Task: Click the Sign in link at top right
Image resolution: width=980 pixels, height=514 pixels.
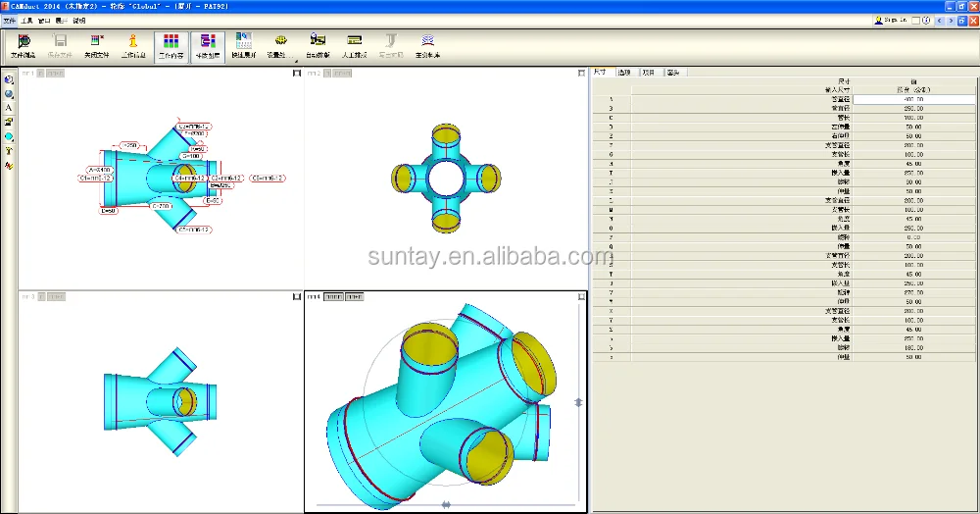Action: [x=895, y=20]
